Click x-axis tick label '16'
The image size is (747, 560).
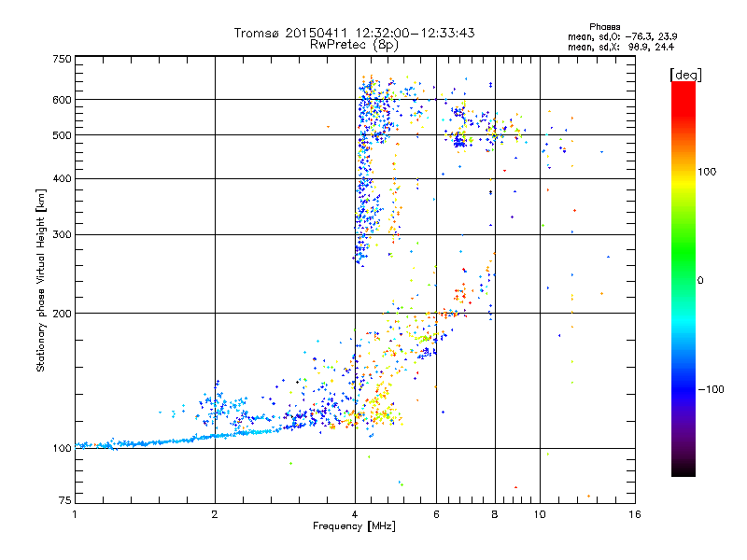635,514
